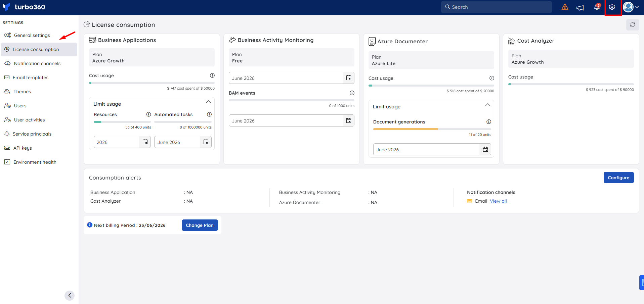Image resolution: width=644 pixels, height=304 pixels.
Task: Click the "$ 518 cost spent of $ 20000" text
Action: (x=470, y=91)
